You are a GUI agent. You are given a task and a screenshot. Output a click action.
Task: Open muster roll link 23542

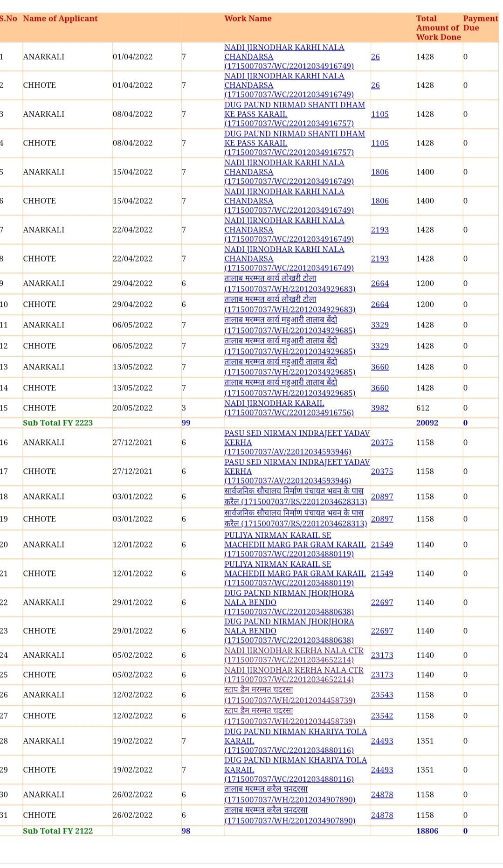pyautogui.click(x=382, y=716)
